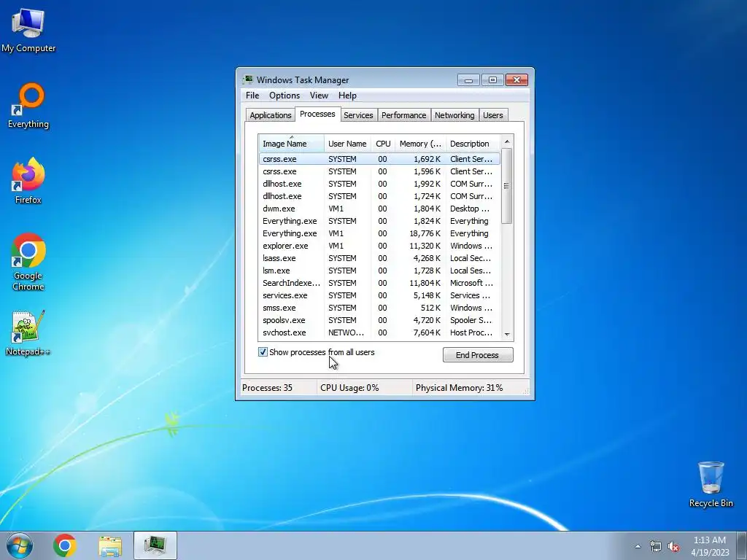Open the File menu

point(252,96)
